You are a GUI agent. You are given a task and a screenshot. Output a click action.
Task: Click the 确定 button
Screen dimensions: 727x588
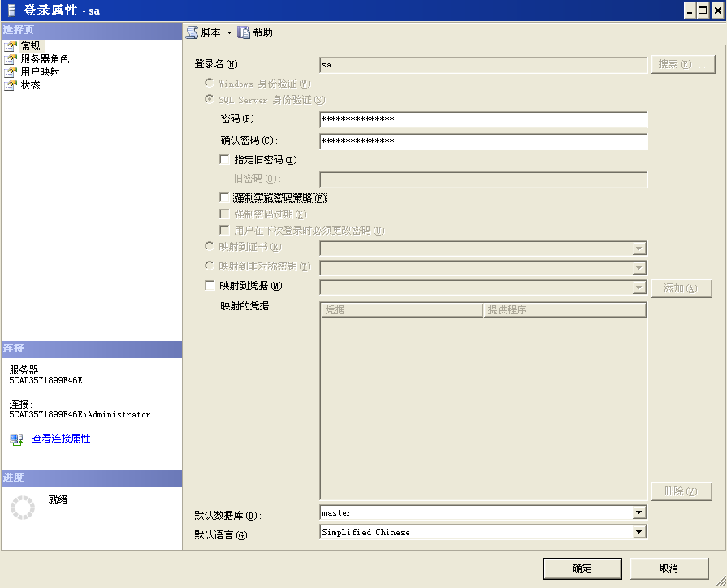(582, 569)
